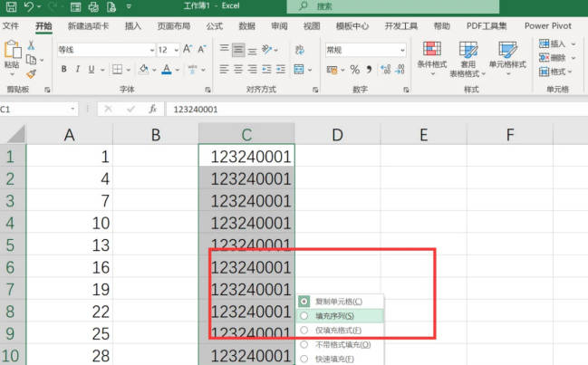This screenshot has height=365, width=588.
Task: Click the Insert cells button
Action: (x=557, y=43)
